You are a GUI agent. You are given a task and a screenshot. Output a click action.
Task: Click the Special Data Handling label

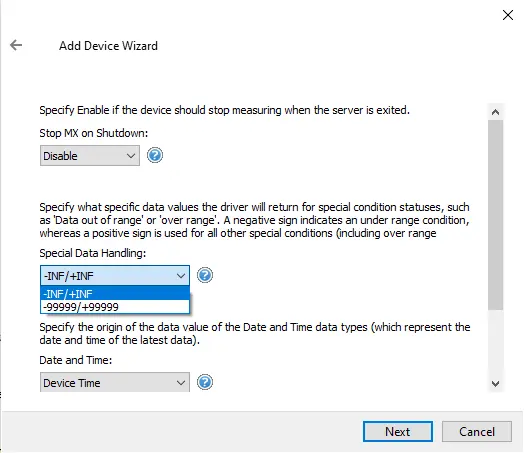click(x=93, y=253)
